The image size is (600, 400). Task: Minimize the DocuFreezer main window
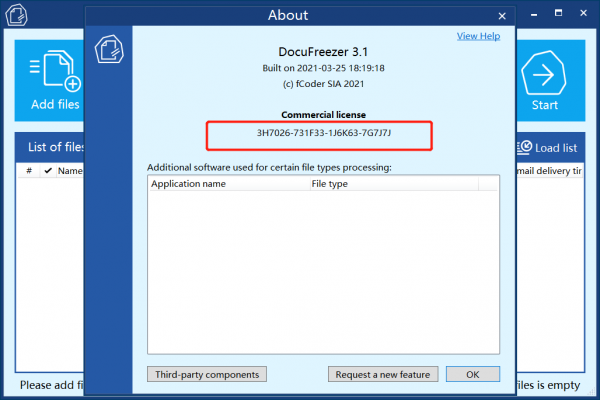pos(534,14)
